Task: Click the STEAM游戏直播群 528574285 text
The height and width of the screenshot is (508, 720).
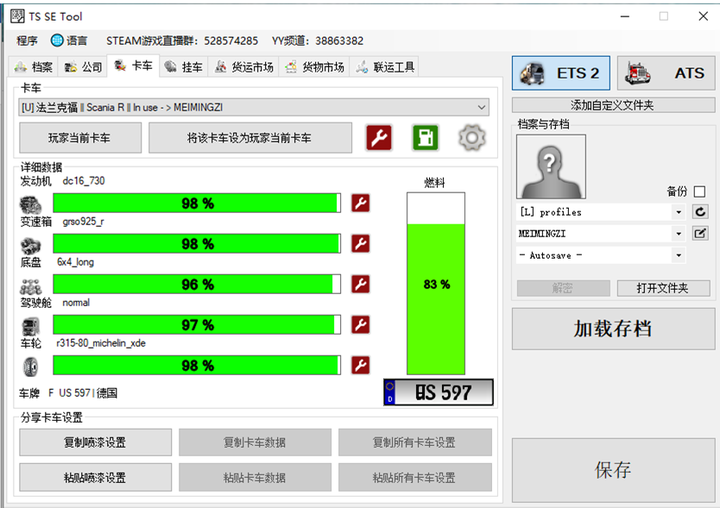Action: point(182,41)
